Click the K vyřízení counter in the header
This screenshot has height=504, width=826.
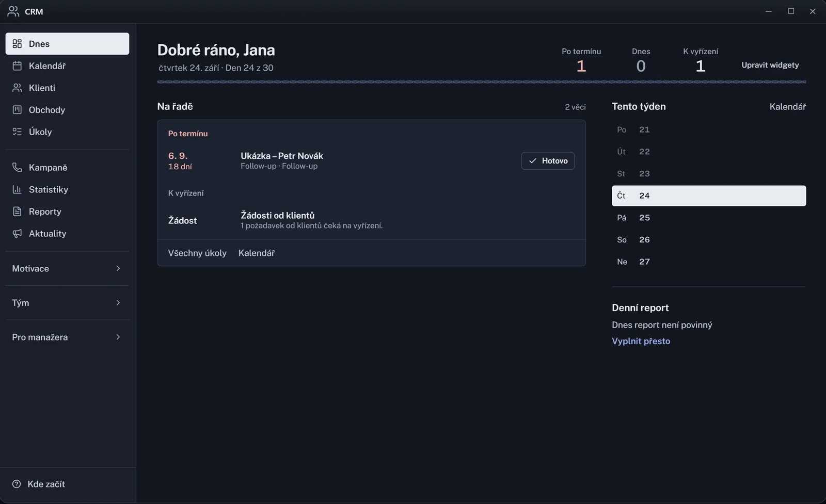pos(701,61)
